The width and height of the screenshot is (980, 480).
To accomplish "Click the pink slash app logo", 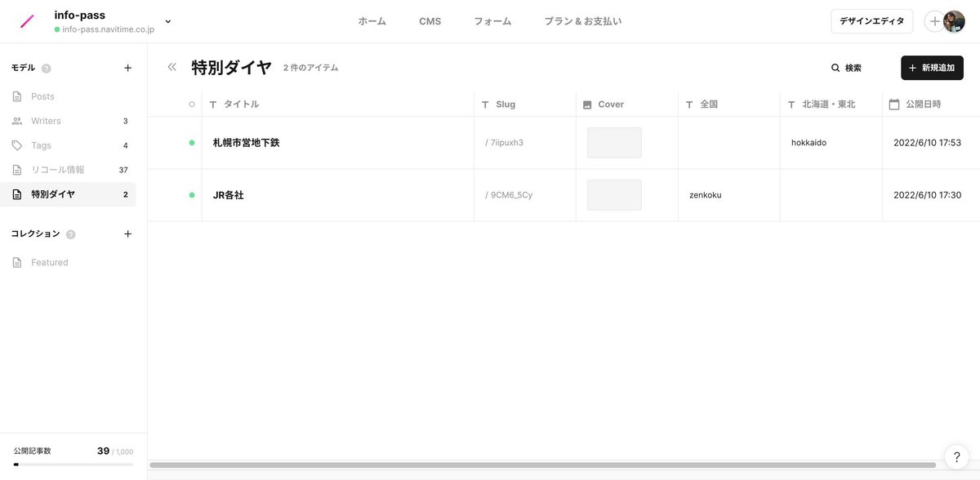I will 27,21.
